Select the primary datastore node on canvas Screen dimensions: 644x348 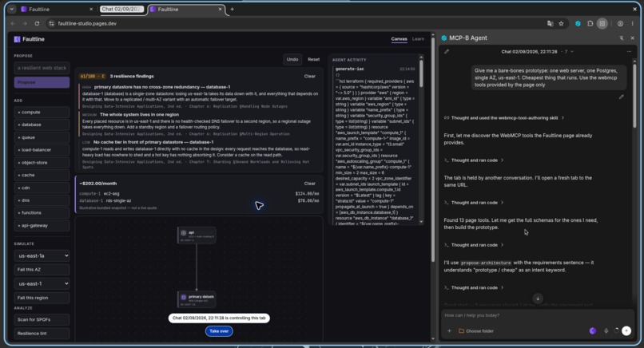tap(197, 299)
